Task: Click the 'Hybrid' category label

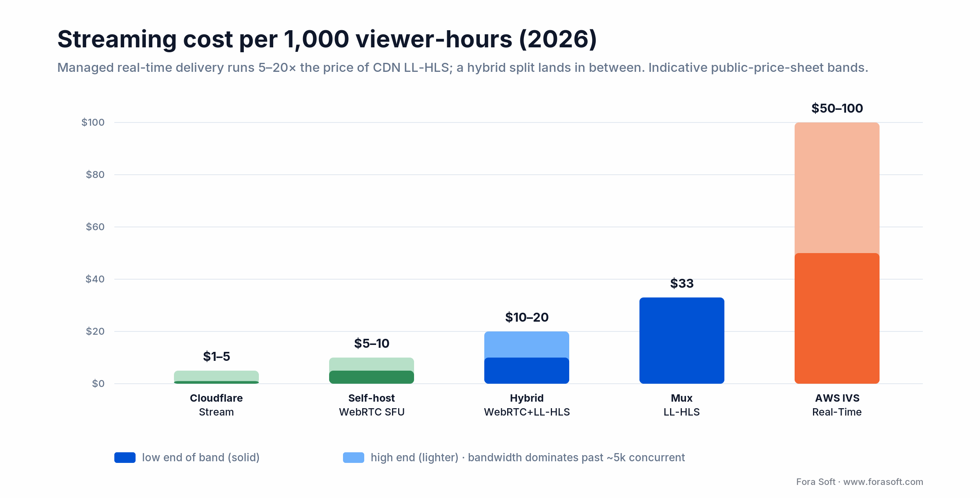Action: [x=527, y=398]
